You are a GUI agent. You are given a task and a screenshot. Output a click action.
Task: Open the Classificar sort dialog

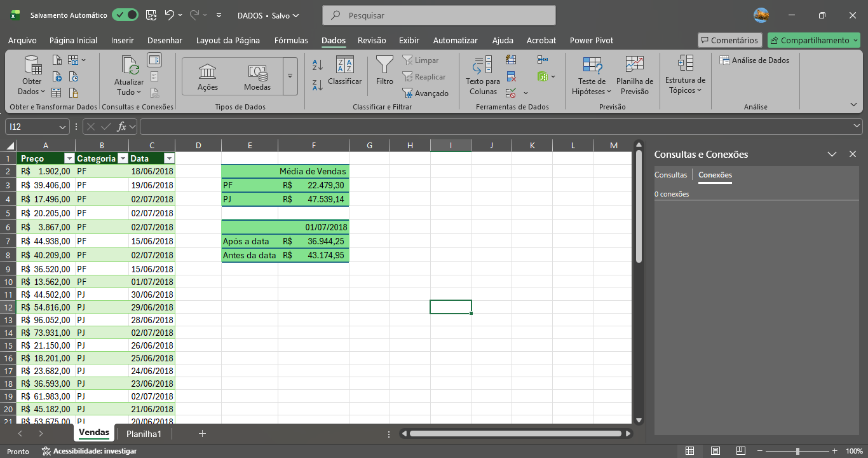coord(344,71)
